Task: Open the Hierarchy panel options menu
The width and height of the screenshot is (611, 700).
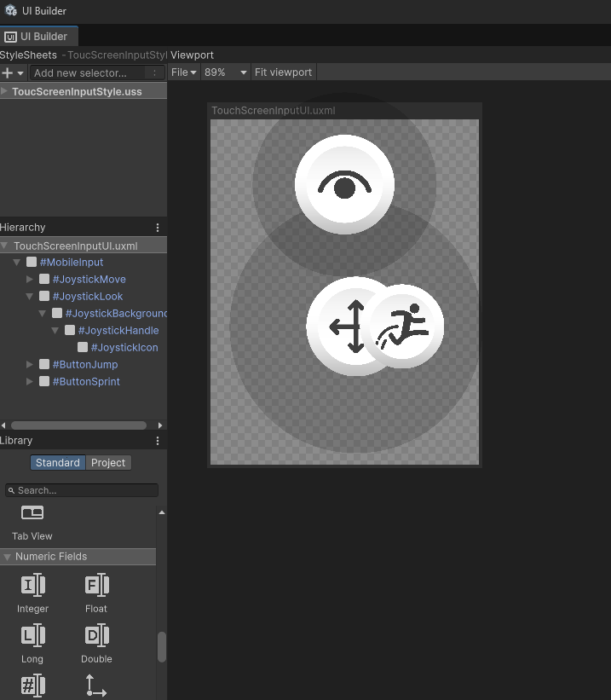Action: (x=158, y=228)
